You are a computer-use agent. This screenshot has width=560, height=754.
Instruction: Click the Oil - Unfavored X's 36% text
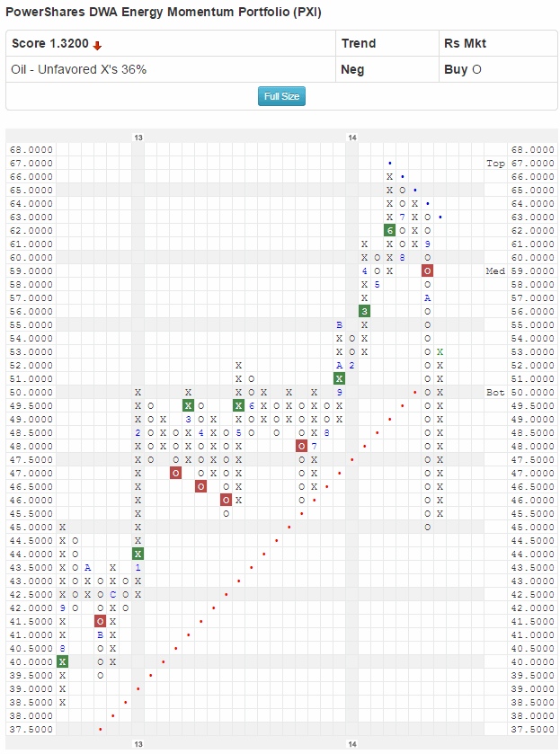[x=78, y=69]
